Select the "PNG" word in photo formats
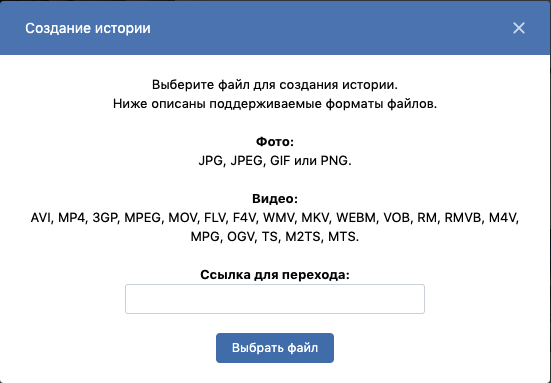 pyautogui.click(x=334, y=161)
